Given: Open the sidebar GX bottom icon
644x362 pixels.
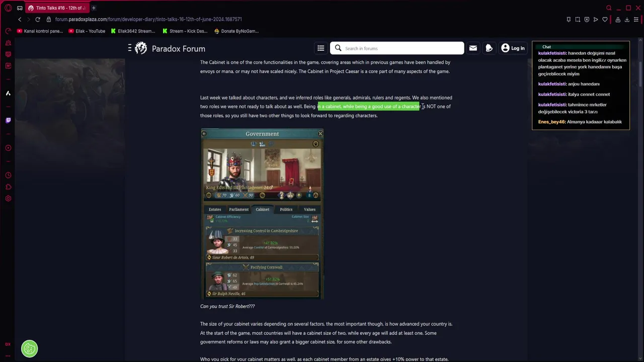Looking at the screenshot, I should [8, 344].
